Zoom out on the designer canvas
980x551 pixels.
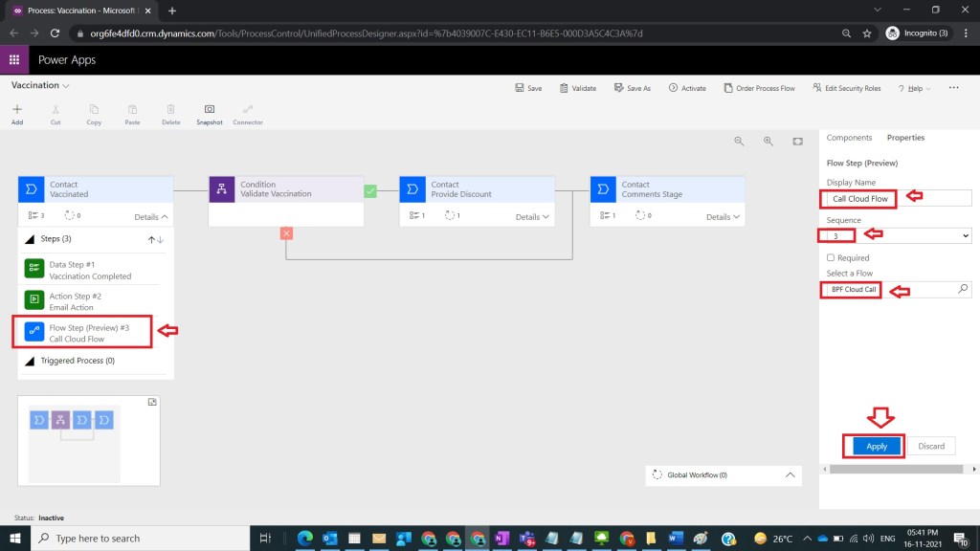(739, 141)
